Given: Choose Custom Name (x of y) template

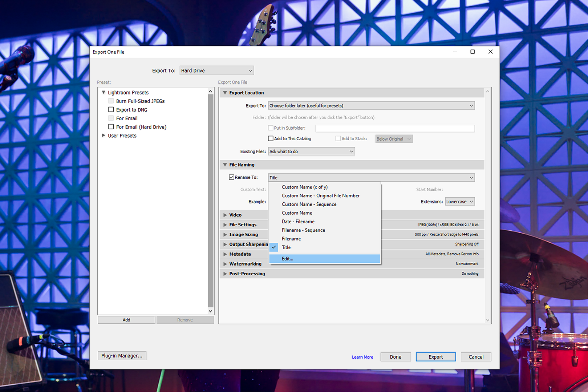Looking at the screenshot, I should pyautogui.click(x=325, y=187).
